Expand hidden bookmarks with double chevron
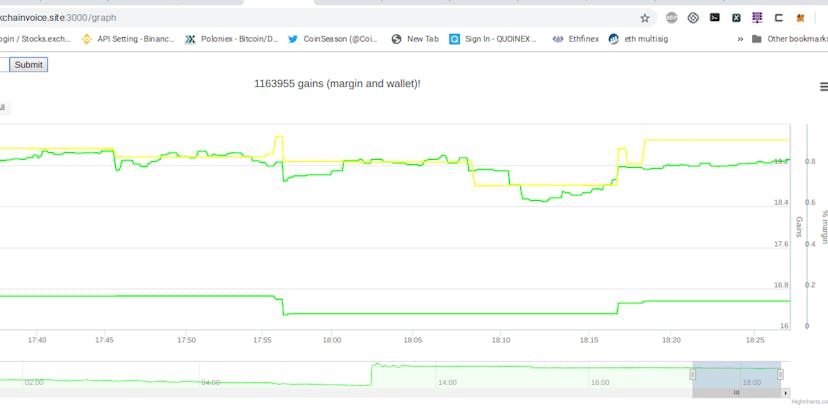Screen dimensions: 828x414 (x=740, y=39)
